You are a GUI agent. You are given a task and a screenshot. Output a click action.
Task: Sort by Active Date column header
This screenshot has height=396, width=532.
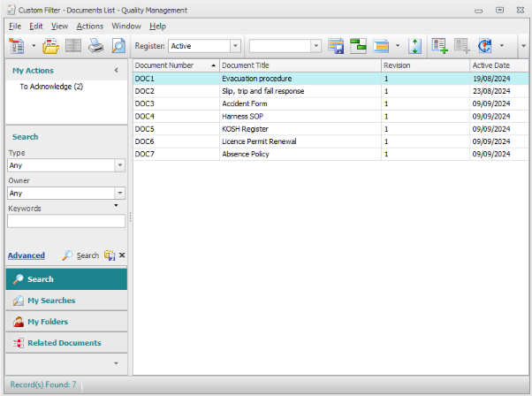click(x=499, y=65)
